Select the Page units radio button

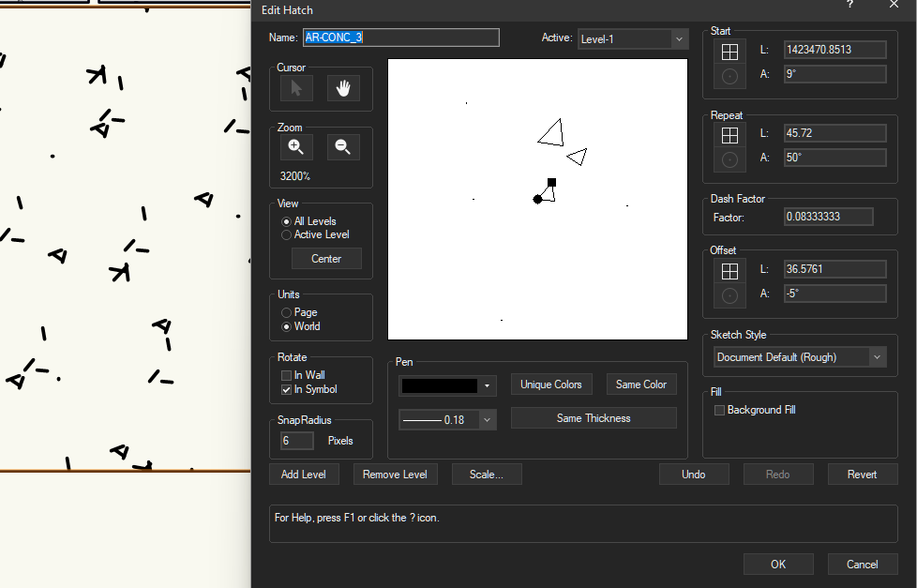coord(287,312)
